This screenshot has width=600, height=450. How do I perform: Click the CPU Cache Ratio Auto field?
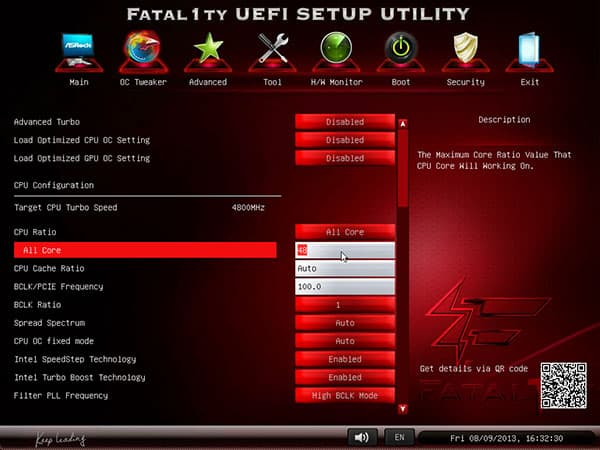click(x=345, y=268)
